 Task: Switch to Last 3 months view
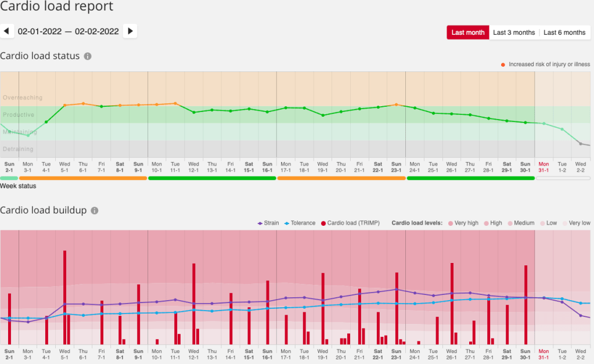pyautogui.click(x=514, y=33)
